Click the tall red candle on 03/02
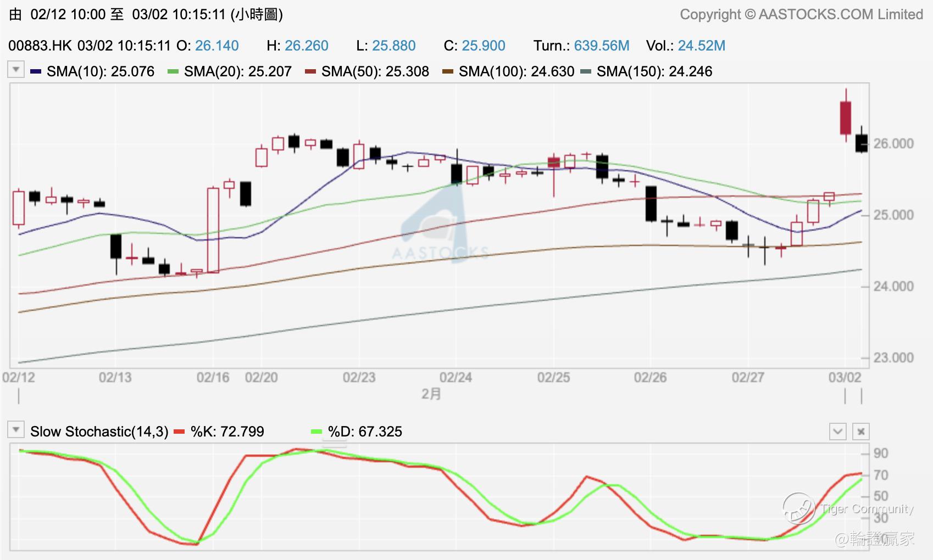 pos(846,117)
